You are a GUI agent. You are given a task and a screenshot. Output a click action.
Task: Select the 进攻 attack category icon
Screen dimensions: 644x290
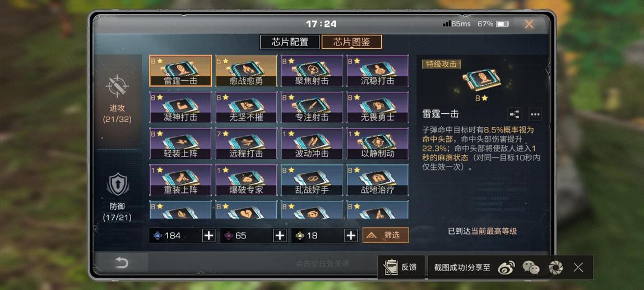(118, 86)
